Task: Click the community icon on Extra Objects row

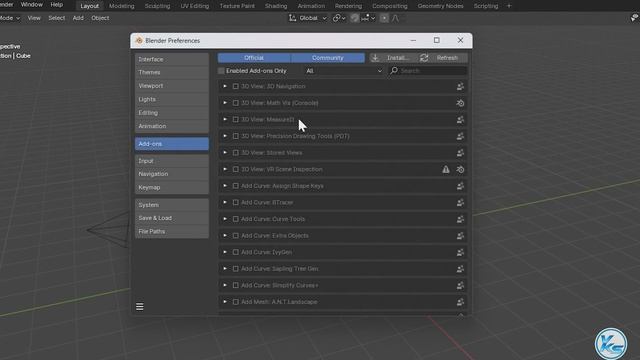Action: click(x=460, y=236)
